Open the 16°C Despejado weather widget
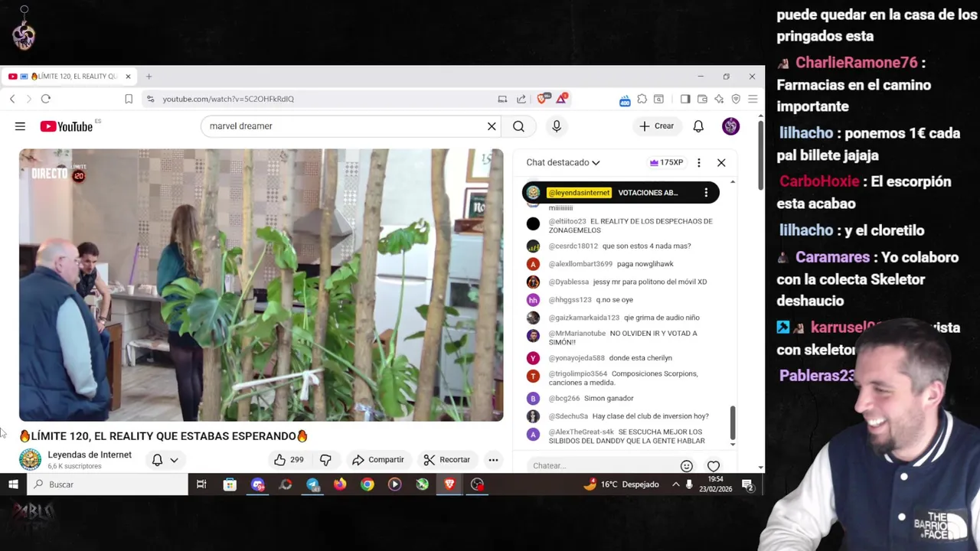The width and height of the screenshot is (980, 551). (x=621, y=484)
